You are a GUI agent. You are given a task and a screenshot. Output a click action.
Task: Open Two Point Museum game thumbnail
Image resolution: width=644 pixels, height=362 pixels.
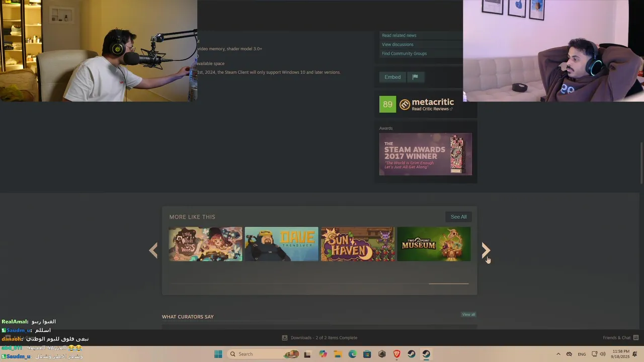(x=434, y=244)
